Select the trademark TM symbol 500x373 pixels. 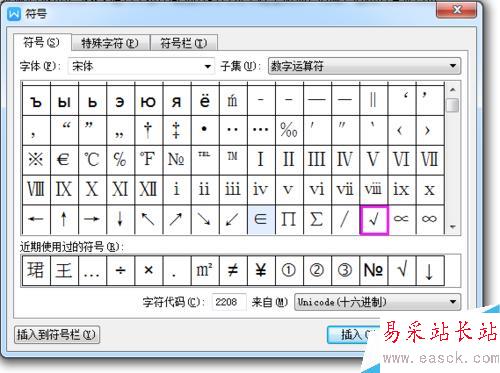point(233,160)
